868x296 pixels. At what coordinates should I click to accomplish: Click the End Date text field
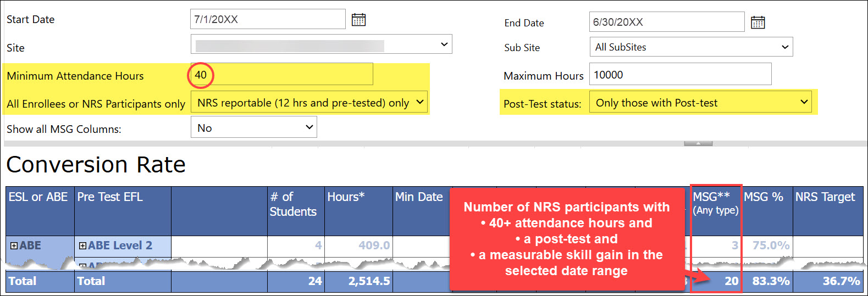(x=666, y=22)
